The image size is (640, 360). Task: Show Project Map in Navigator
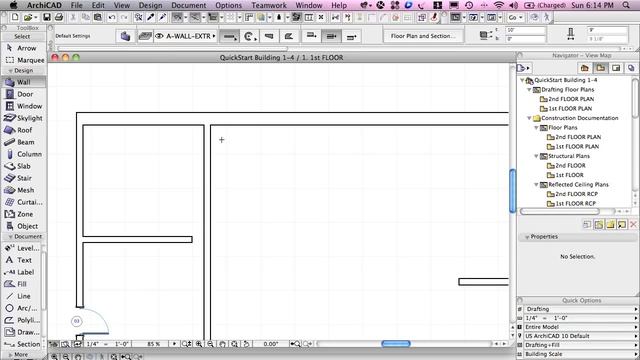[584, 68]
